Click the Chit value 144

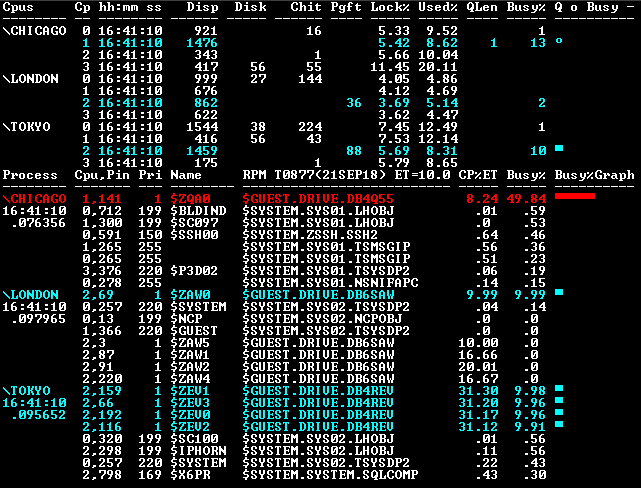tap(310, 79)
